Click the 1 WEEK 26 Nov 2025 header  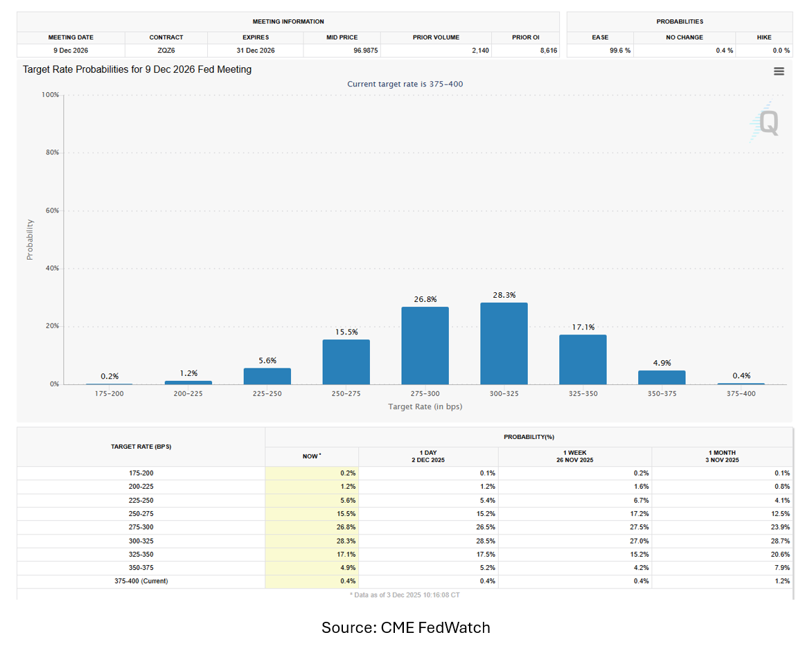coord(574,456)
